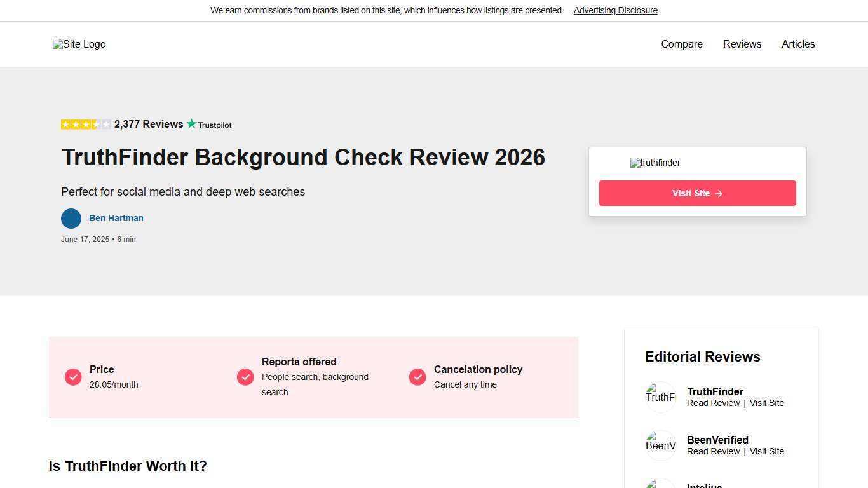
Task: Click the checkmark beside Cancelation policy
Action: (x=417, y=377)
